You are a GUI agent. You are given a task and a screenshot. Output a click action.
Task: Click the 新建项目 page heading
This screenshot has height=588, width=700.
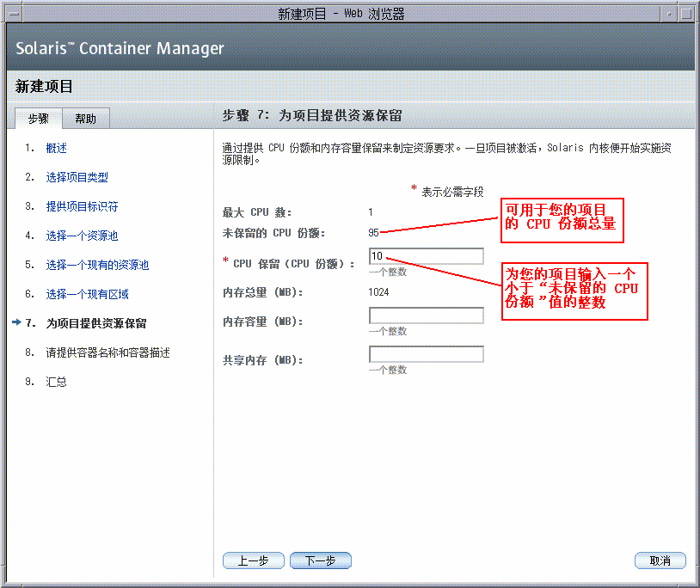click(x=44, y=86)
